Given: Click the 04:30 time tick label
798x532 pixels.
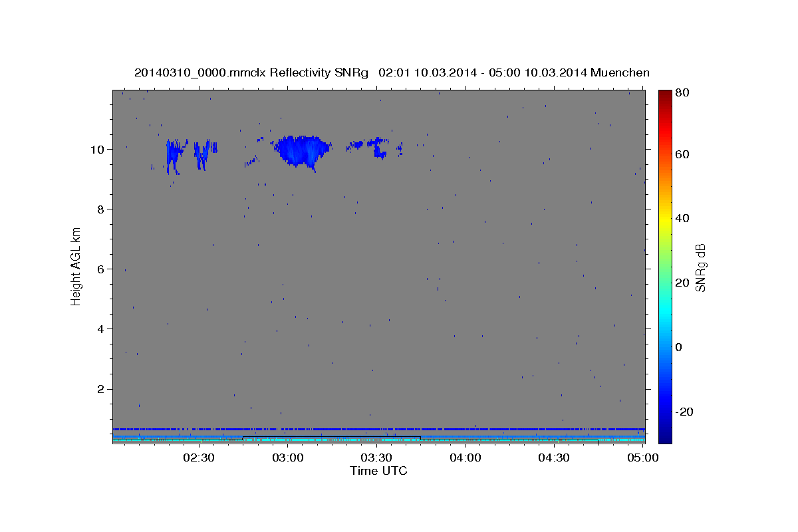Looking at the screenshot, I should tap(554, 458).
